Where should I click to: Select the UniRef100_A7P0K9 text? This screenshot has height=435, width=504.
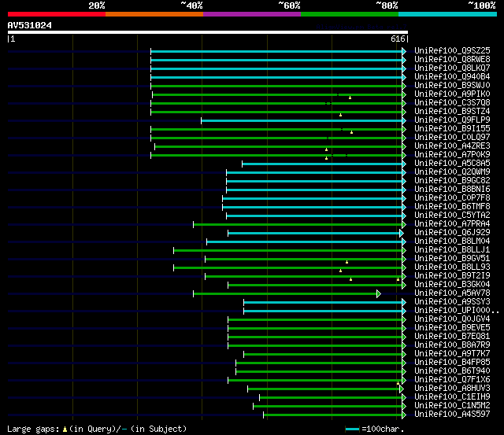(452, 155)
